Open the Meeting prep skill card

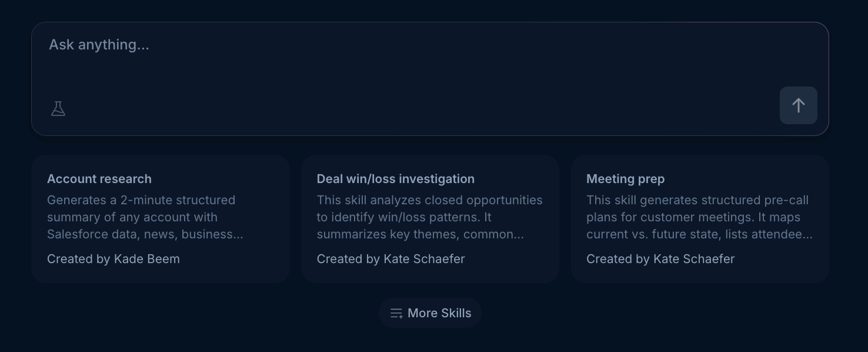[x=700, y=218]
